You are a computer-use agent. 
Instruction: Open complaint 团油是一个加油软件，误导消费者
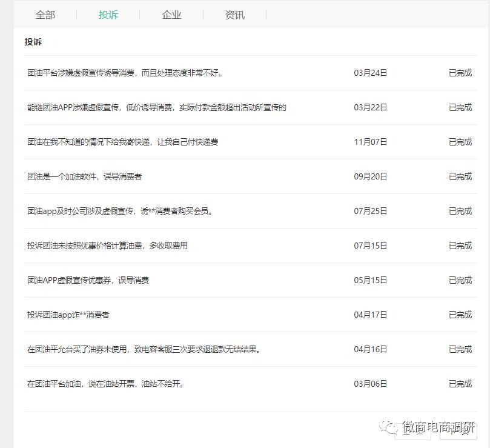click(85, 177)
